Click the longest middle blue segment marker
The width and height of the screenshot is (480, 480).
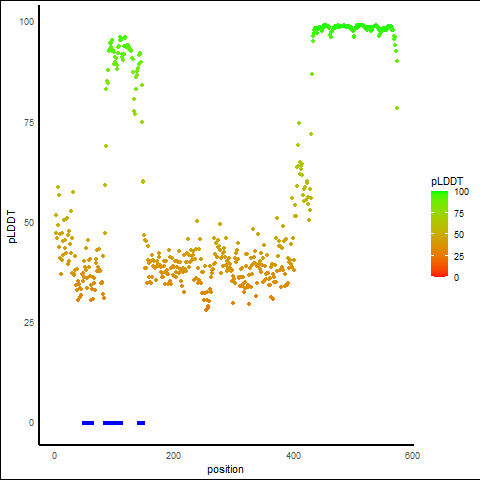(113, 423)
